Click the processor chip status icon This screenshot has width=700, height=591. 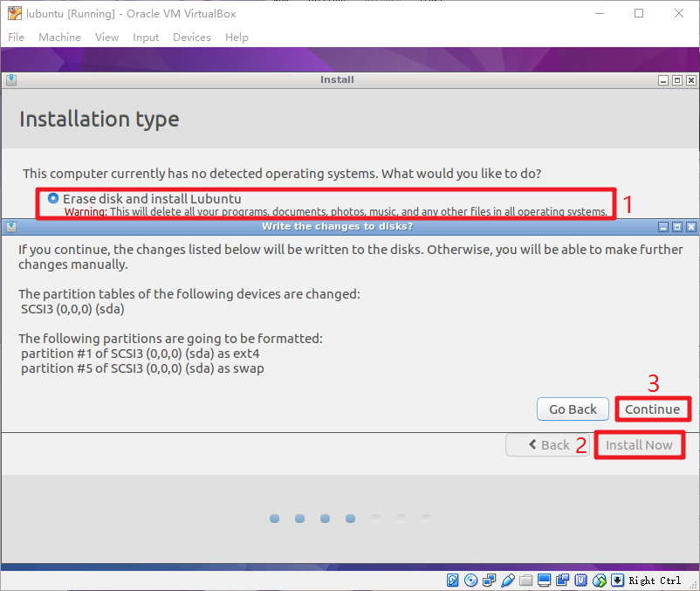coord(581,581)
